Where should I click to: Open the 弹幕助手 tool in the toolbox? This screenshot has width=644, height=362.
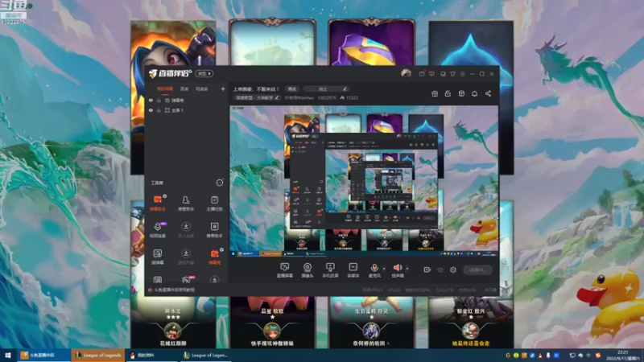(157, 204)
